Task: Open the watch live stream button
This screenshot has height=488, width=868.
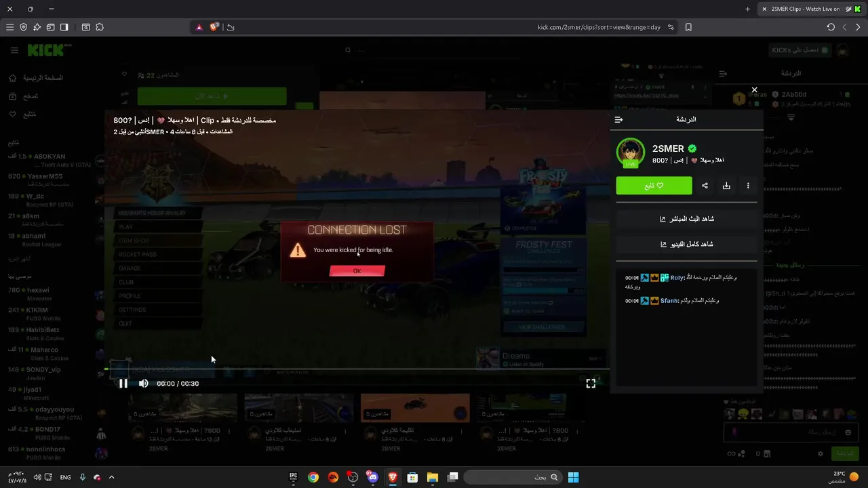Action: coord(686,219)
